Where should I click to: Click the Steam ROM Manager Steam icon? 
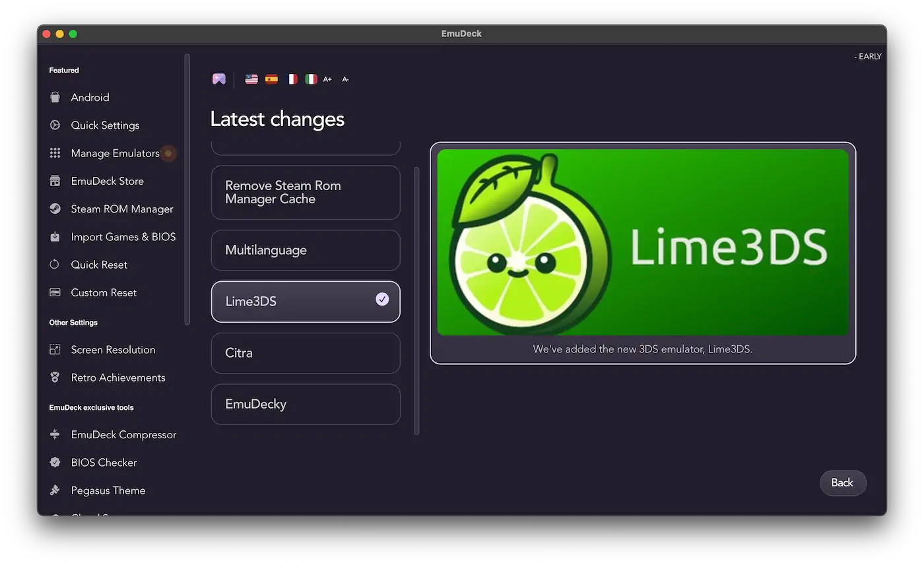pos(55,209)
